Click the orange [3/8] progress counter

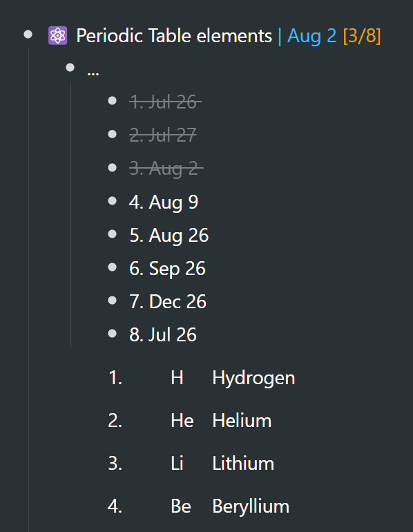click(362, 36)
